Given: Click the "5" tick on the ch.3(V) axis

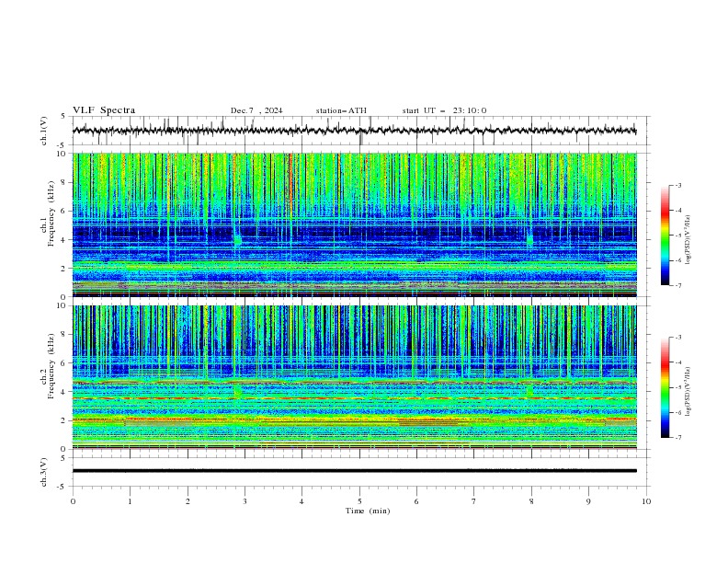Looking at the screenshot, I should click(63, 457).
